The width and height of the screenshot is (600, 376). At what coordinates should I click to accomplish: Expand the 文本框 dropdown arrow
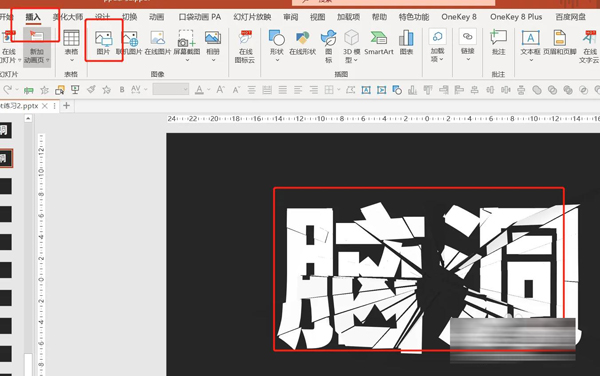pyautogui.click(x=531, y=60)
